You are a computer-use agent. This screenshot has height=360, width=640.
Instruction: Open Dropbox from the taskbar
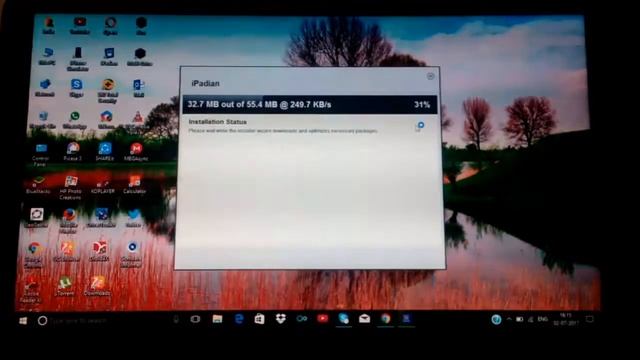pyautogui.click(x=280, y=319)
